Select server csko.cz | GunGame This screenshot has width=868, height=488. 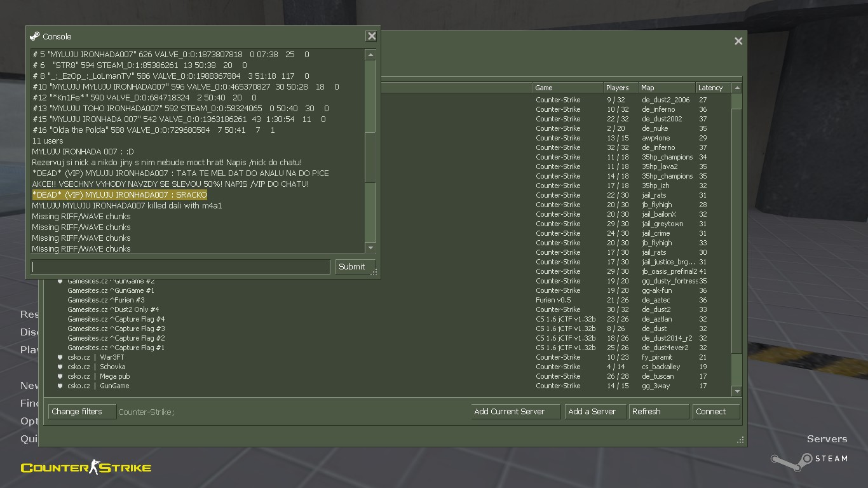pos(98,386)
